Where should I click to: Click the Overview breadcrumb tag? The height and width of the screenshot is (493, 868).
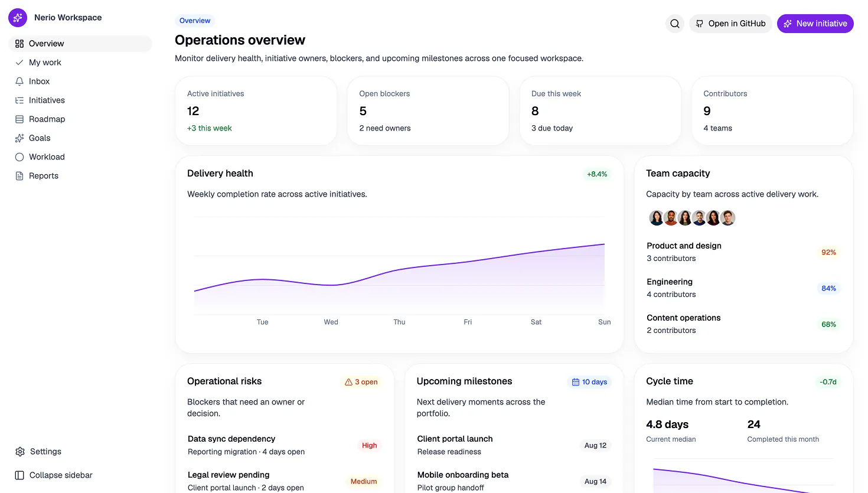(x=195, y=21)
